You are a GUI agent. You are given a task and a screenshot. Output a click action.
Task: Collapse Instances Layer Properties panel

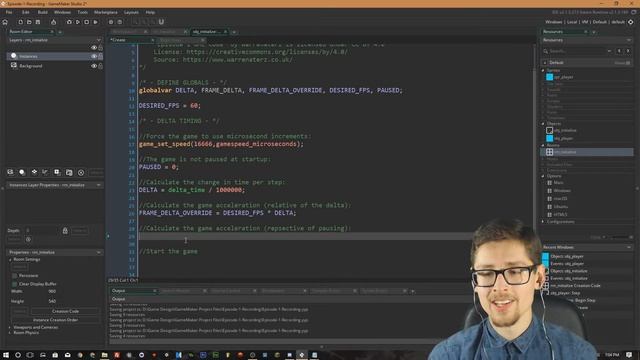coord(98,185)
